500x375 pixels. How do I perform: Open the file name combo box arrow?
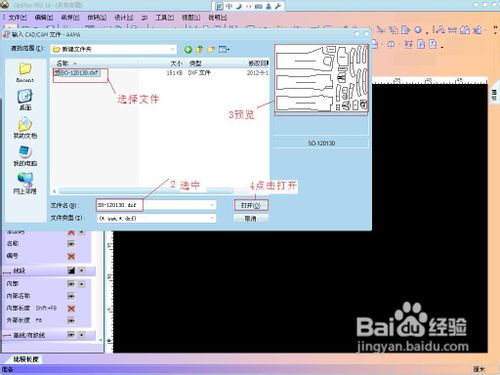212,205
